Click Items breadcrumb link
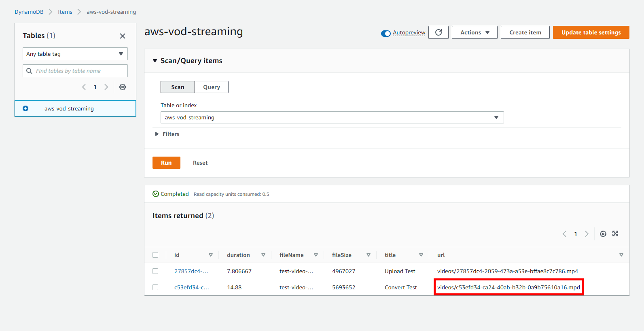644x331 pixels. pyautogui.click(x=65, y=12)
